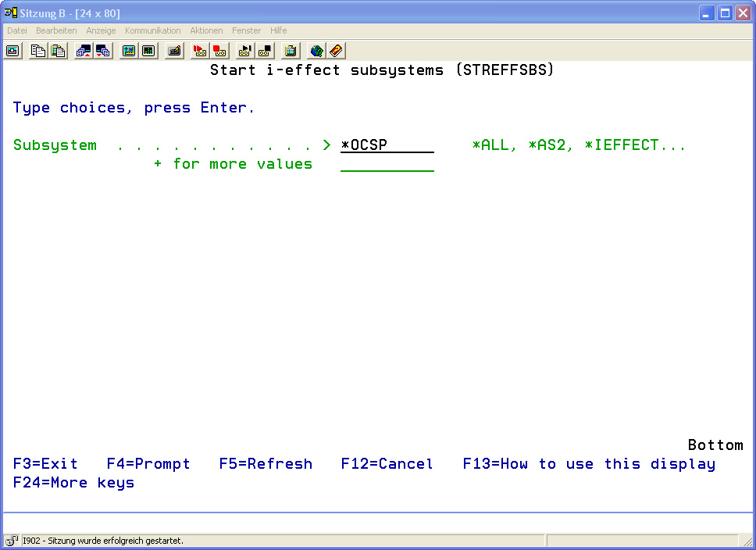Screen dimensions: 756x550
Task: Click the empty '+ for more values' field
Action: (x=387, y=164)
